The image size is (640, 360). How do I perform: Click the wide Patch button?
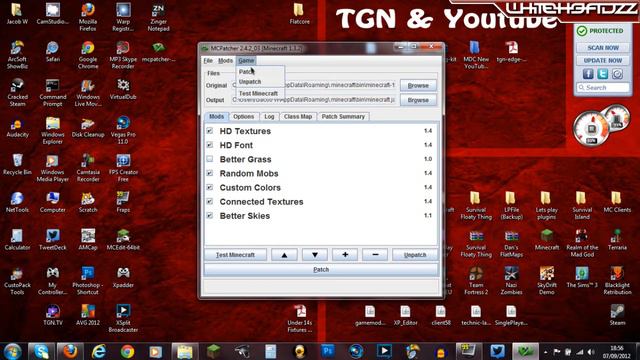click(321, 269)
